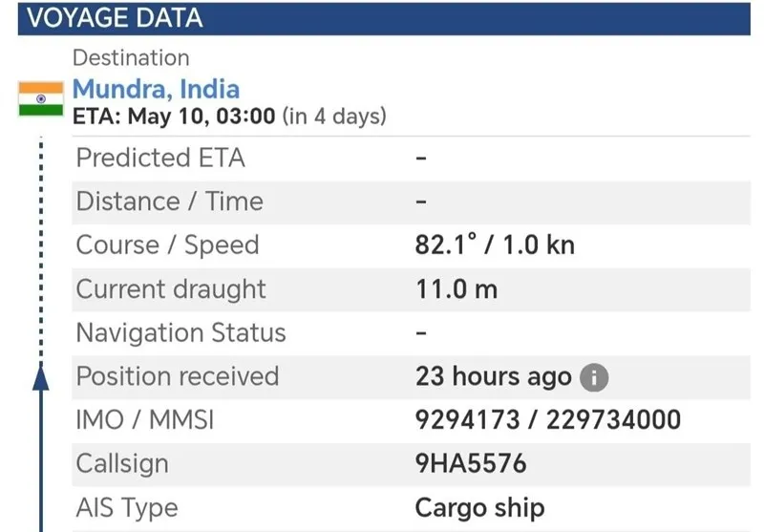Click the 23 hours ago text
Screen dimensions: 764x532
(493, 376)
